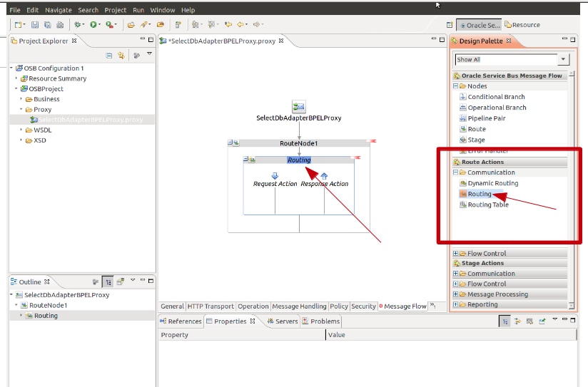Switch to the HTTP Transport tab

[x=211, y=306]
